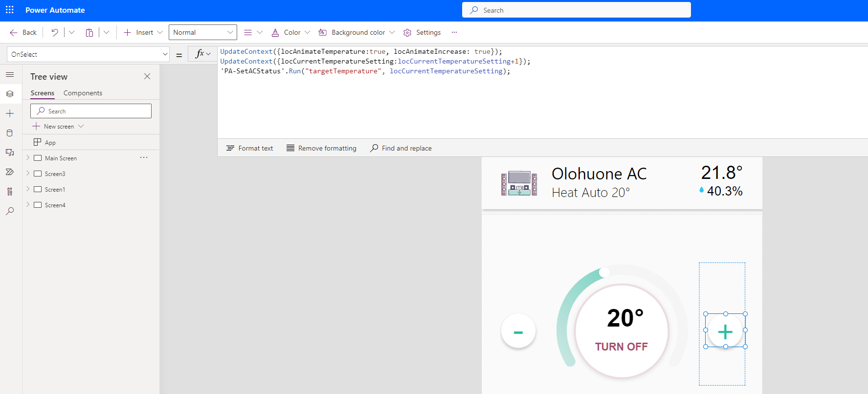Open the Advanced tools sidebar icon
868x394 pixels.
click(x=10, y=192)
